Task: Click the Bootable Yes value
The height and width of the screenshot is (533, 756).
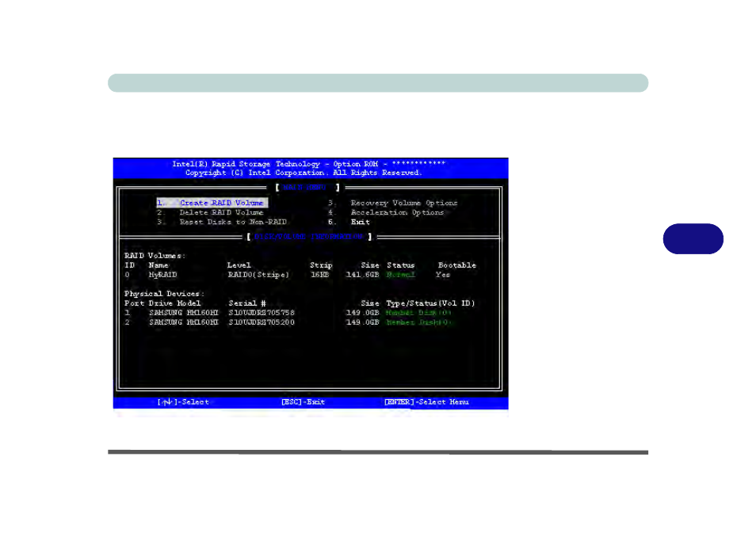Action: [x=442, y=274]
